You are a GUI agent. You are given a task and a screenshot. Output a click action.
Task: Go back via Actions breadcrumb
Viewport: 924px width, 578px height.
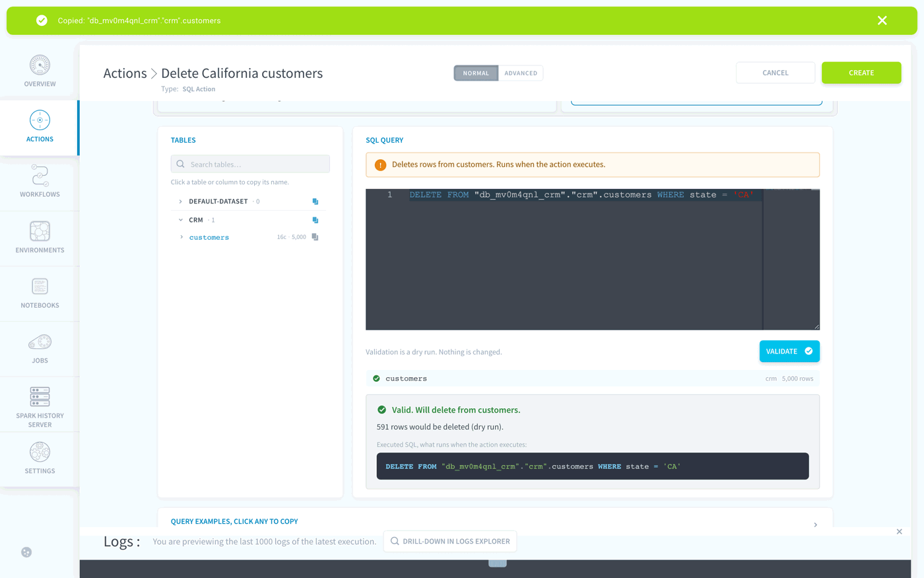pos(125,73)
